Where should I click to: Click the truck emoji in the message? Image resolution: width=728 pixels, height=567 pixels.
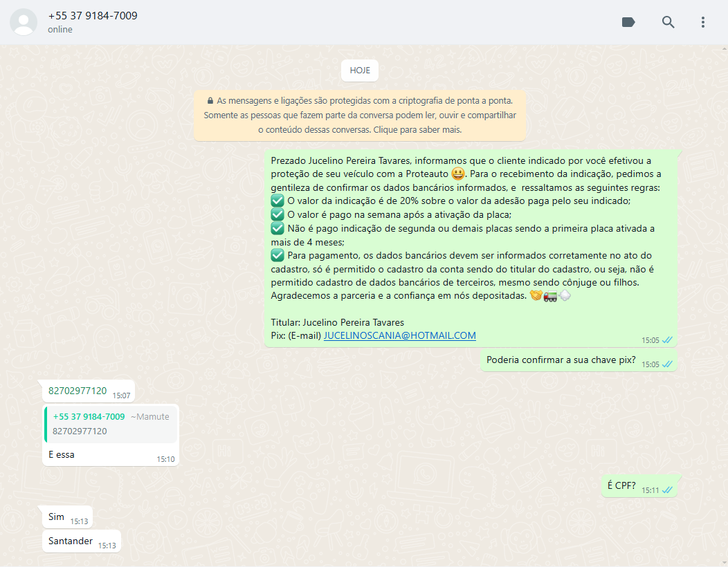point(551,296)
